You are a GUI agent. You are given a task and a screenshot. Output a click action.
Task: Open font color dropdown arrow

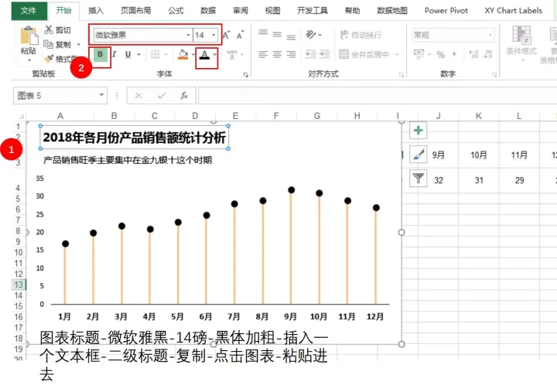tap(215, 55)
